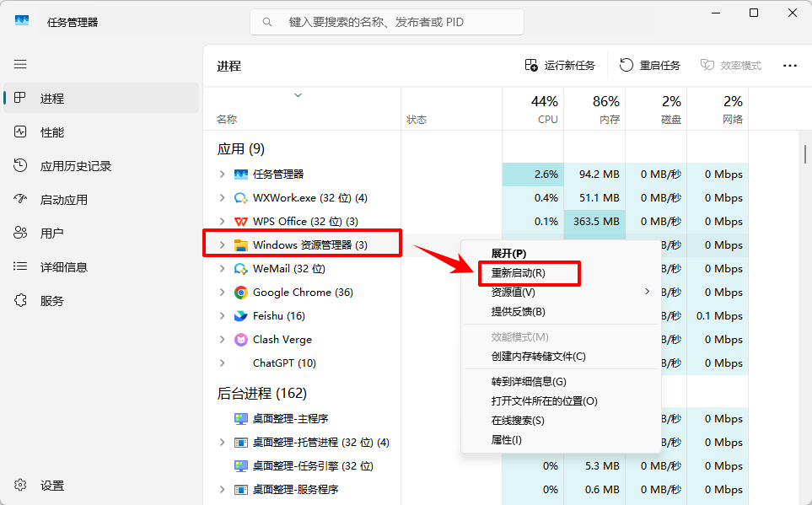The image size is (812, 505).
Task: Sort by the 状态 column header
Action: 452,109
